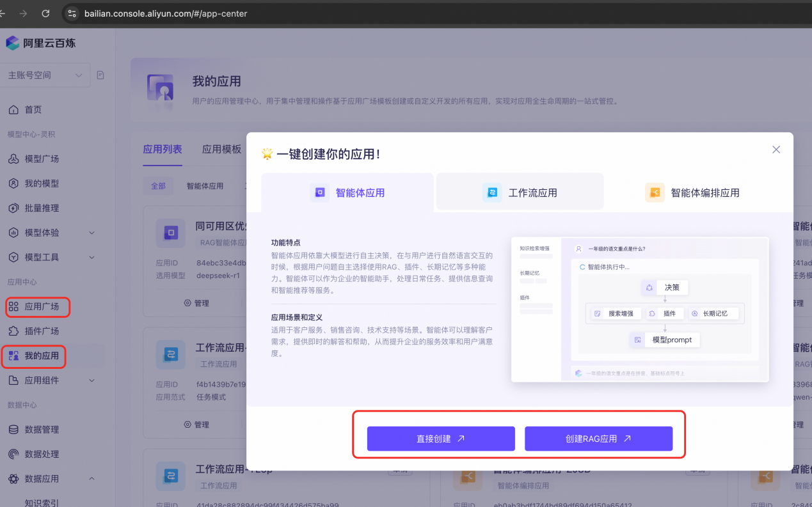This screenshot has width=812, height=507.
Task: Click the 首页 home icon
Action: coord(13,110)
